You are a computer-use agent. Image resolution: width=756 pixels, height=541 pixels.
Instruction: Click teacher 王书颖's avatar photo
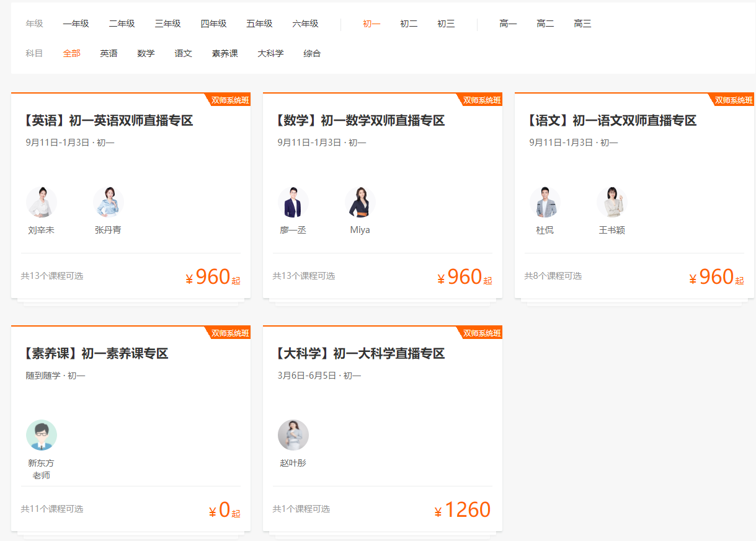click(x=612, y=202)
